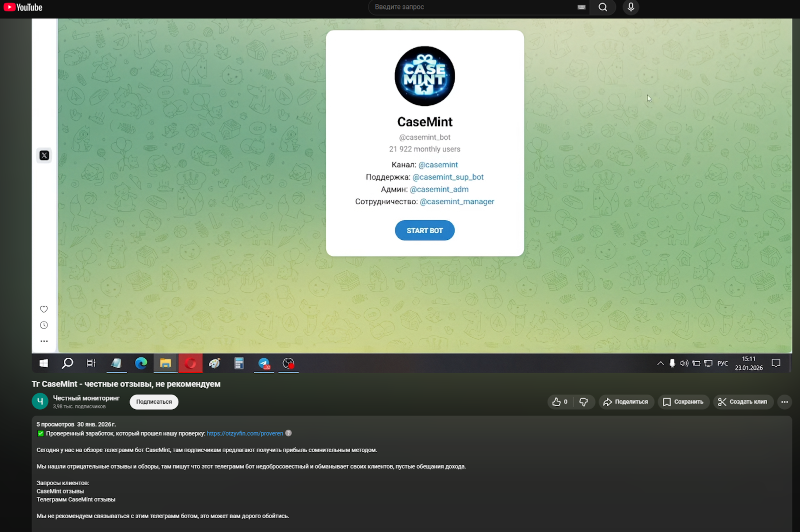Start voice search with the microphone icon
This screenshot has height=532, width=800.
pos(631,7)
